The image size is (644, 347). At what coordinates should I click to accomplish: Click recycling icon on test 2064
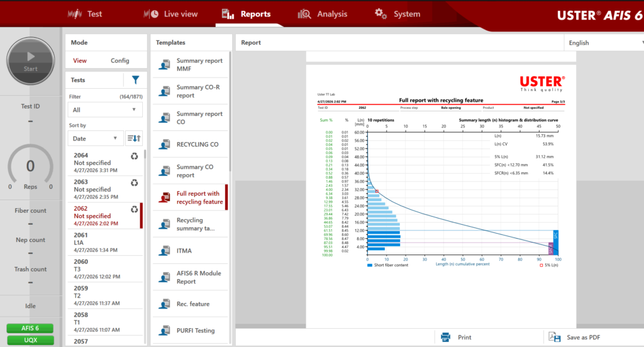135,156
